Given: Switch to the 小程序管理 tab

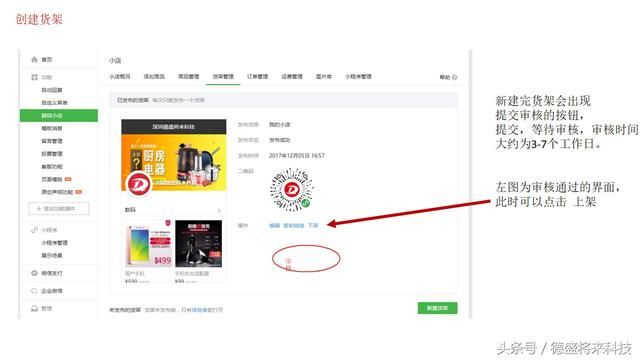Looking at the screenshot, I should click(358, 76).
